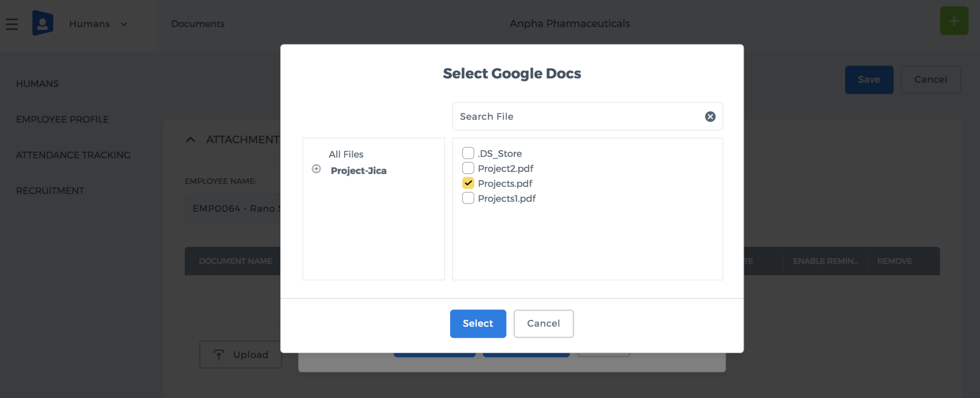This screenshot has width=980, height=398.
Task: Click the Document Name column header
Action: (235, 261)
